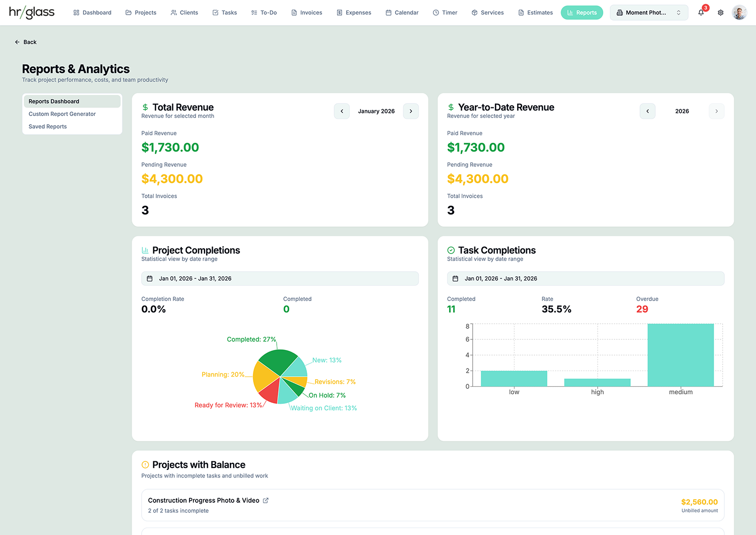Open settings gear icon

click(x=721, y=13)
